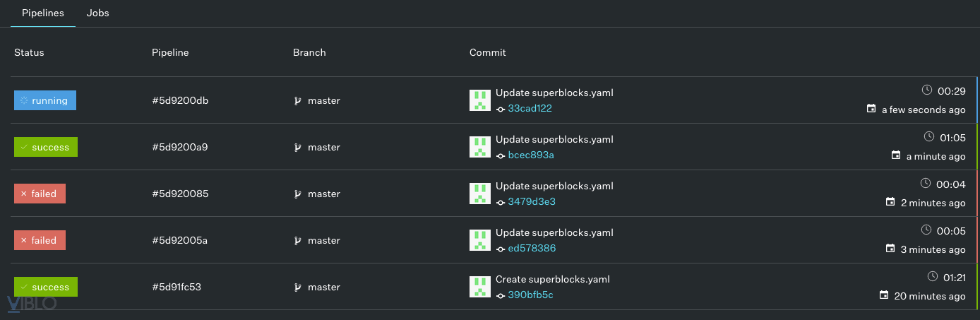Open commit link 33cad122
The height and width of the screenshot is (320, 980).
[x=530, y=109]
